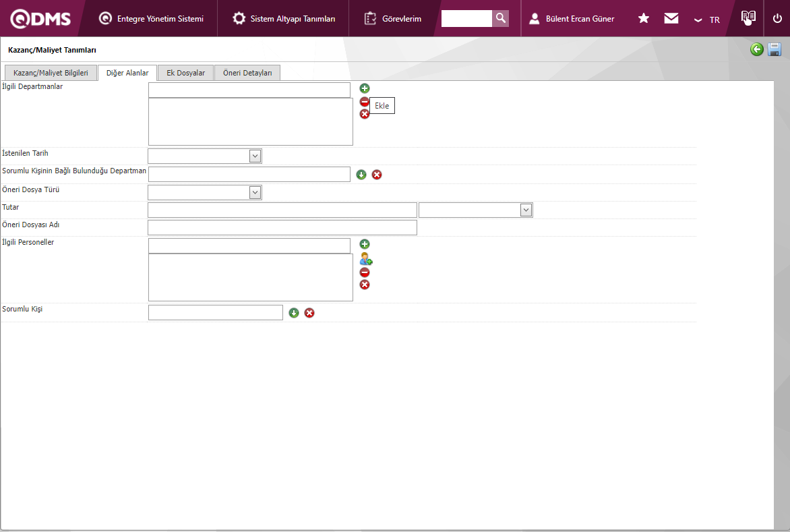
Task: Open Entegre Yönetim Sistemi menu
Action: (151, 19)
